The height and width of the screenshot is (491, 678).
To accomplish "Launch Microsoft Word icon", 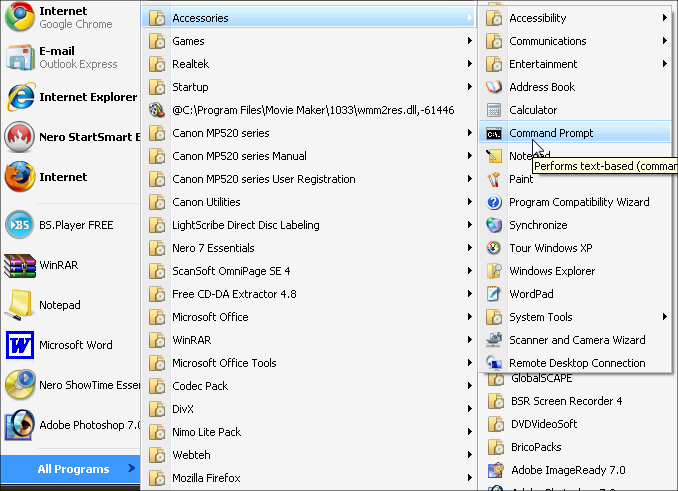I will pyautogui.click(x=20, y=345).
